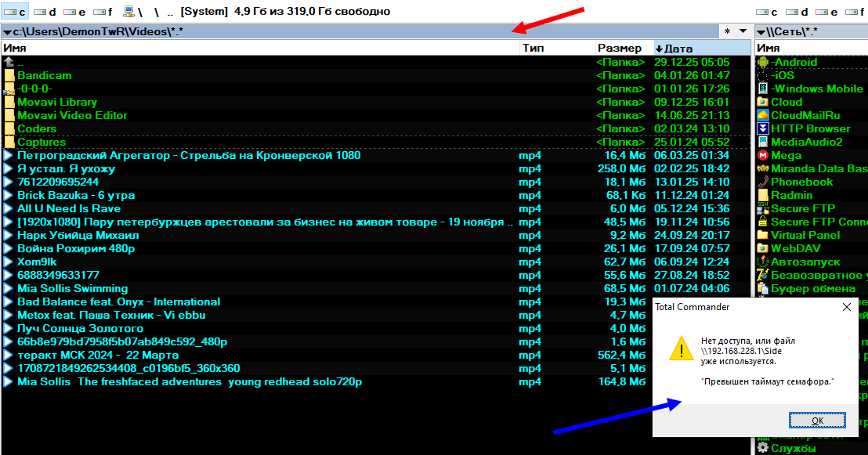Click video icon of All U Need Is Rave
Image resolution: width=868 pixels, height=455 pixels.
9,208
